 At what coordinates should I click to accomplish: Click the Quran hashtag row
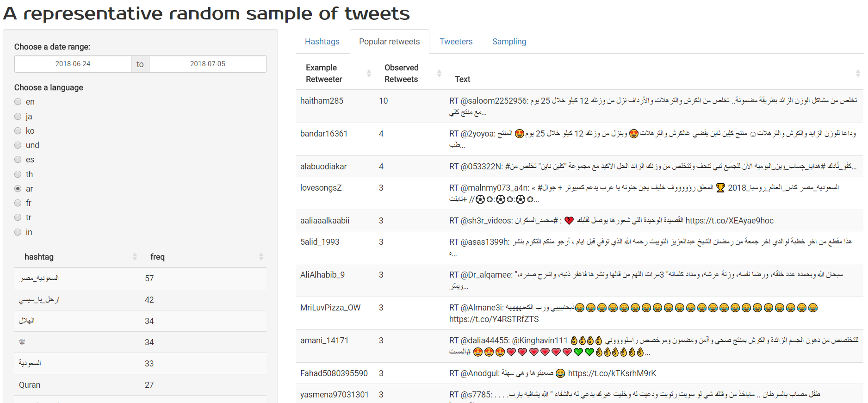[x=140, y=385]
